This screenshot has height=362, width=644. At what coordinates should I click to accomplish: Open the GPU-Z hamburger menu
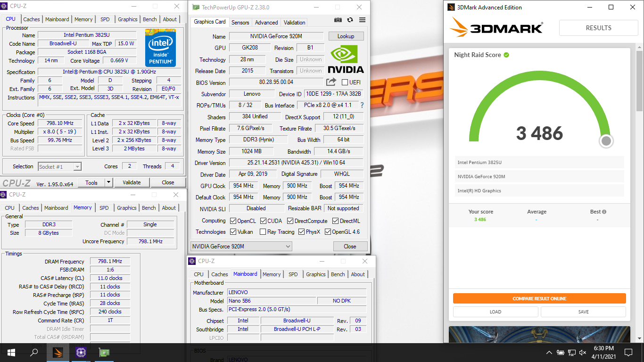[x=362, y=20]
